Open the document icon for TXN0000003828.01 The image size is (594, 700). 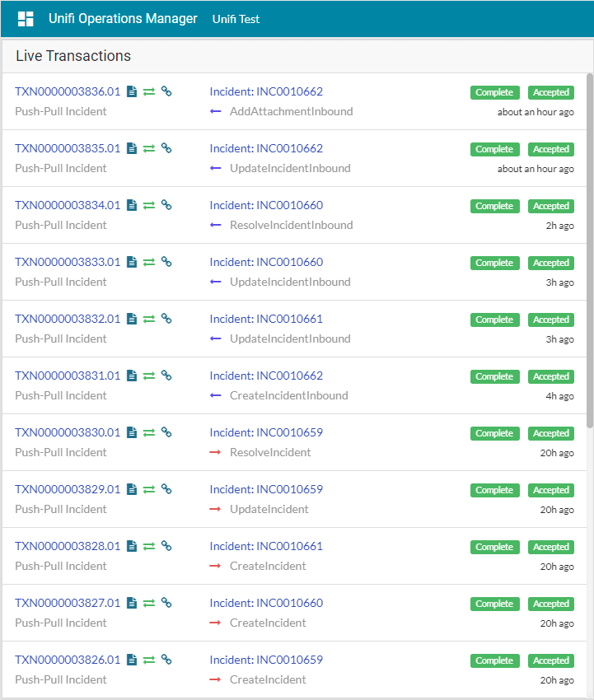tap(132, 546)
